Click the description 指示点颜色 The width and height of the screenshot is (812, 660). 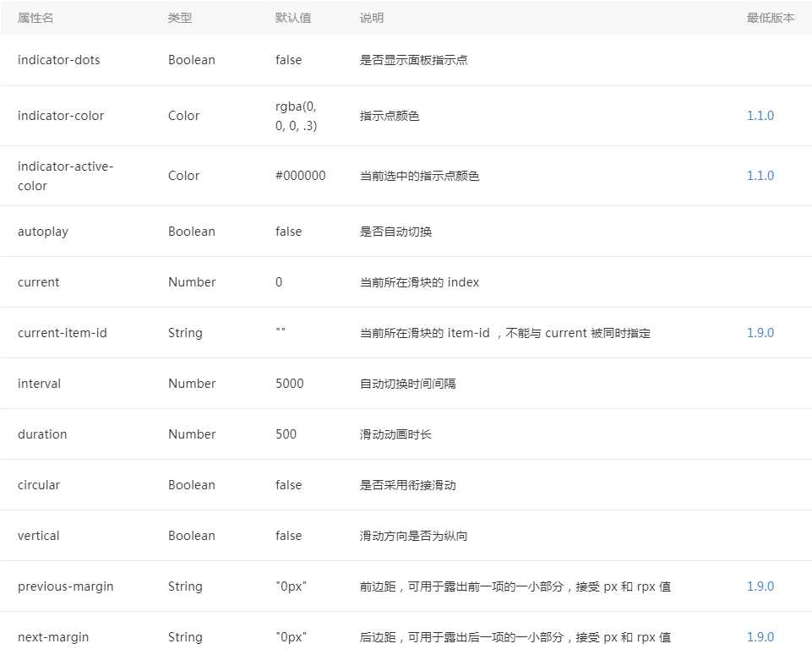point(390,116)
